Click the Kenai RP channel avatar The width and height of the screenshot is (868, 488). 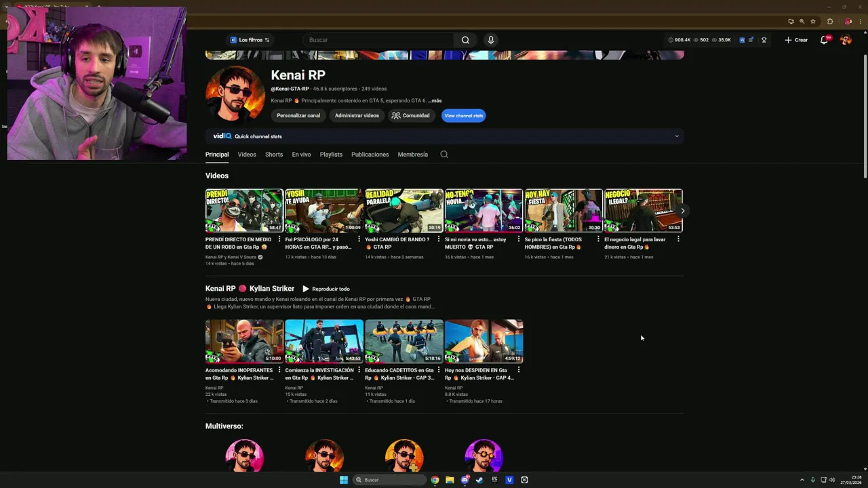pos(235,94)
